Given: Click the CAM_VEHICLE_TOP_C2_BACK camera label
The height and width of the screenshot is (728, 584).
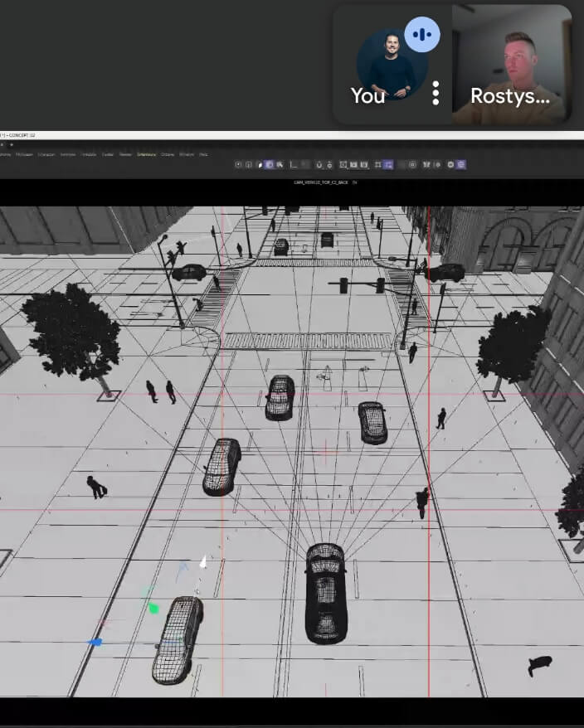Looking at the screenshot, I should pos(324,182).
